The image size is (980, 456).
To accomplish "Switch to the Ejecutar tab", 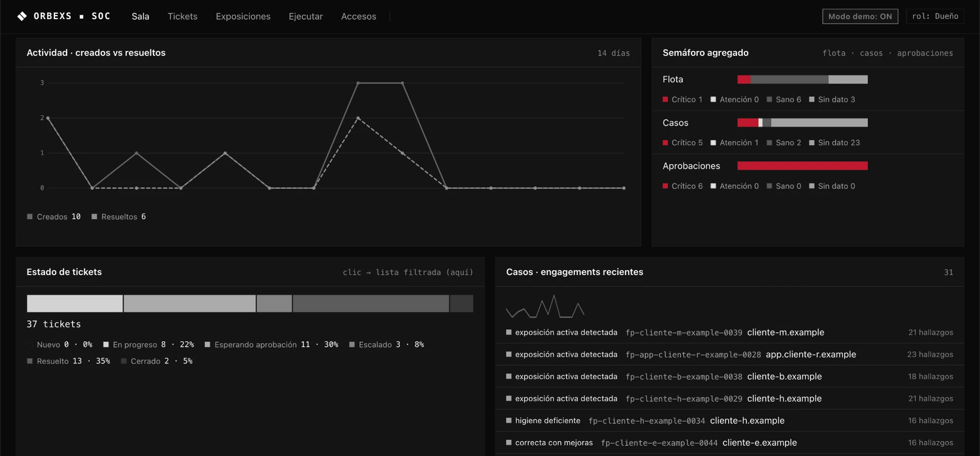I will [x=306, y=16].
